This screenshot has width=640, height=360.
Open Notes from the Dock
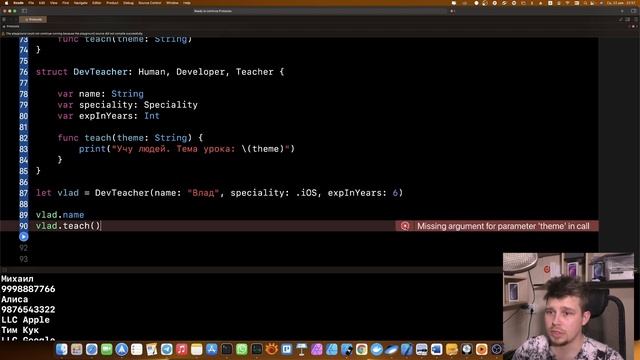tap(197, 349)
